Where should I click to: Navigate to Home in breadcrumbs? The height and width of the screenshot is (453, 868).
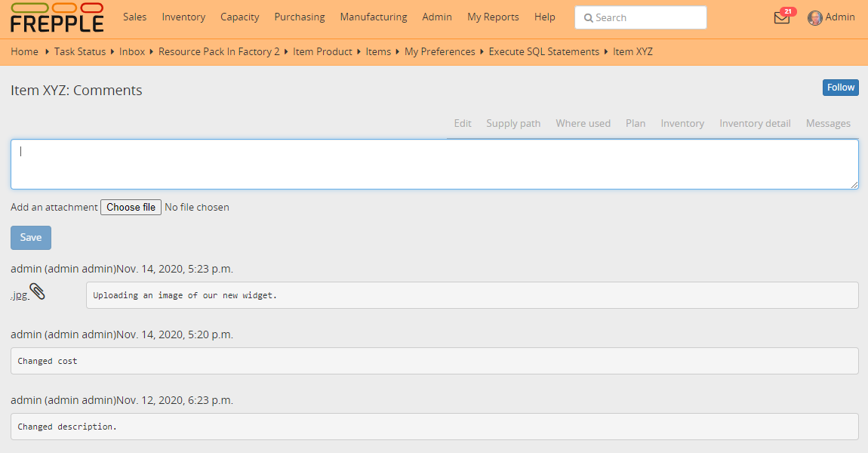pos(24,51)
